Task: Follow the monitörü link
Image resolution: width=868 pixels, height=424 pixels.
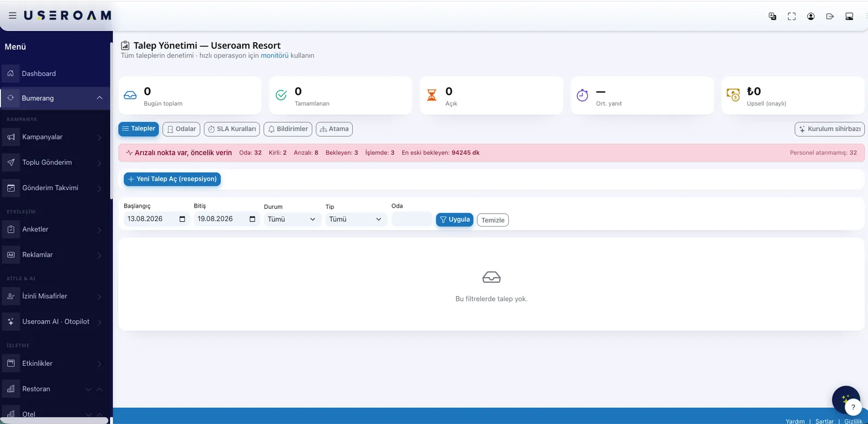Action: 275,55
